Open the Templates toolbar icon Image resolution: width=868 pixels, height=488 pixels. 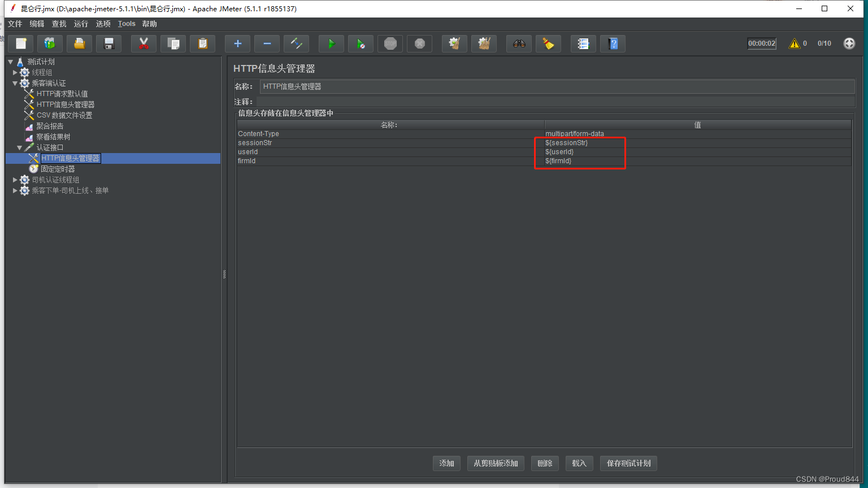(x=50, y=43)
